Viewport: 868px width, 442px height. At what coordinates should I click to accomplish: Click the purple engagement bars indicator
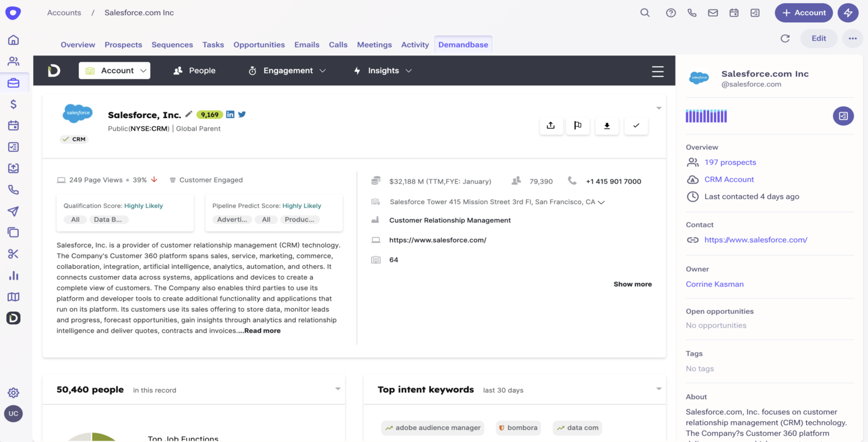coord(706,116)
